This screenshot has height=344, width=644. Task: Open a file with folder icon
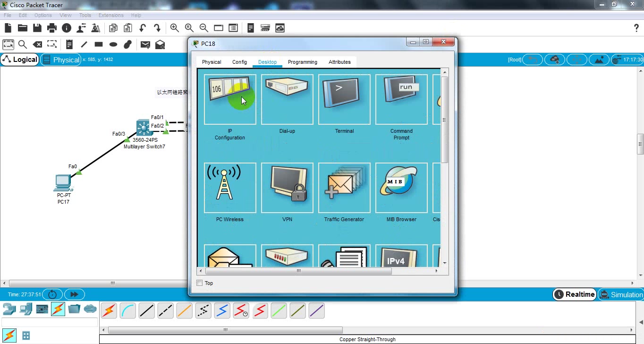[23, 28]
